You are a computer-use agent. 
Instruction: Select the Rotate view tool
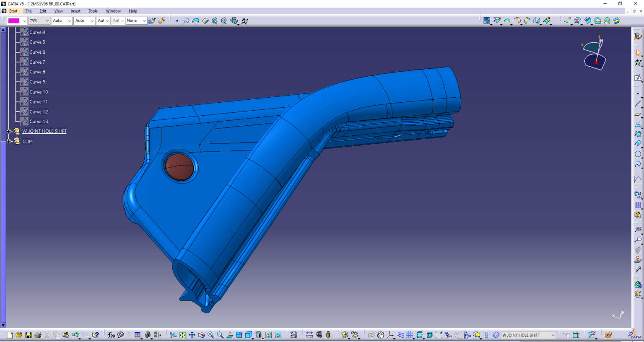[x=201, y=335]
